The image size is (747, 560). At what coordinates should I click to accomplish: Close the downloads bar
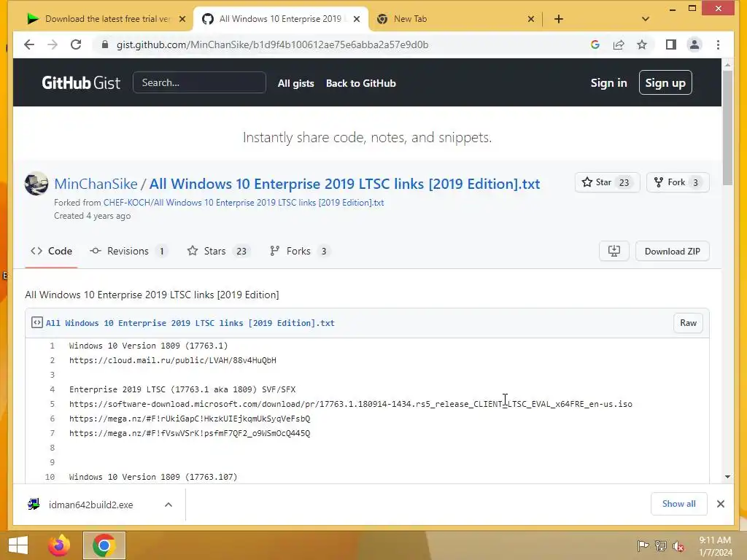click(x=720, y=504)
